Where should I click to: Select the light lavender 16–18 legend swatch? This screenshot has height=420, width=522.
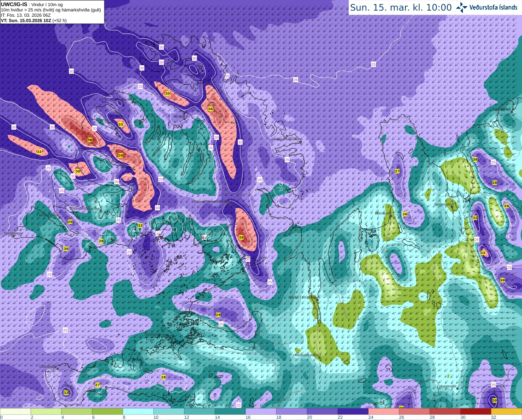tap(261, 411)
